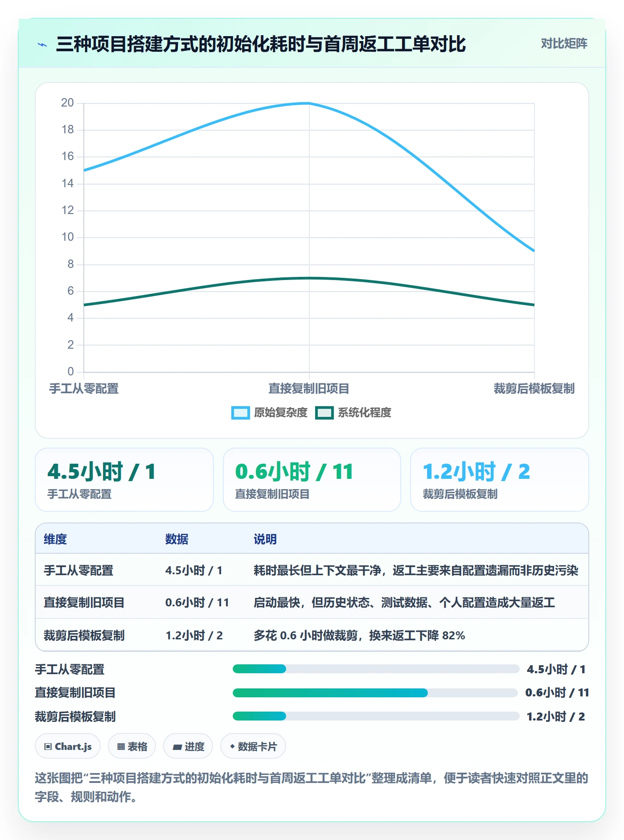Click the table data cell 0.6小时 / 11
The image size is (624, 840).
coord(197,602)
